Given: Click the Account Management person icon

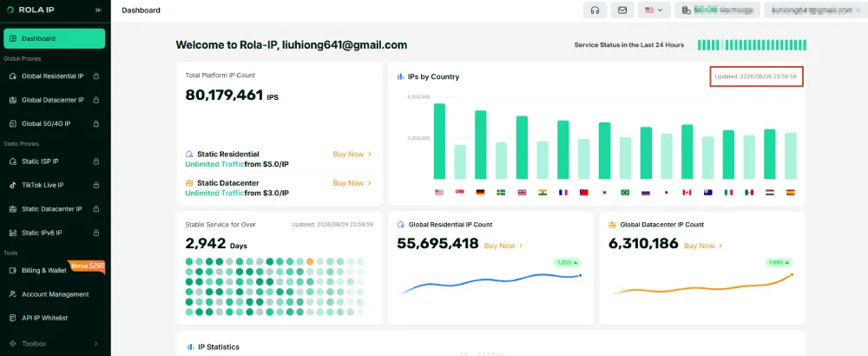Looking at the screenshot, I should pyautogui.click(x=13, y=294).
